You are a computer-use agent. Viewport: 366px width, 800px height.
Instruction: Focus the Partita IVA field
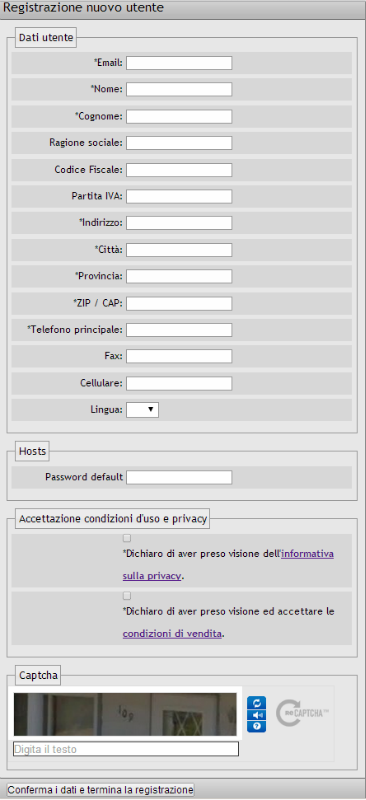click(179, 196)
